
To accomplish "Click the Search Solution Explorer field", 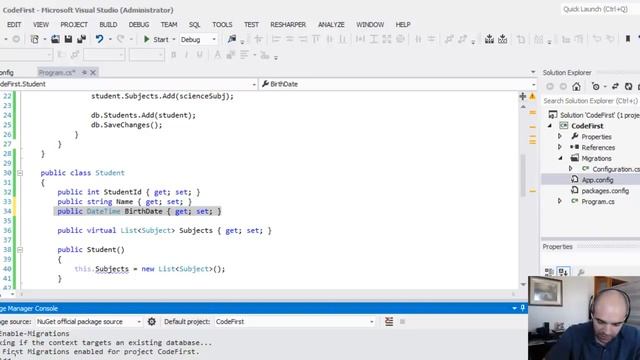I will [x=590, y=101].
